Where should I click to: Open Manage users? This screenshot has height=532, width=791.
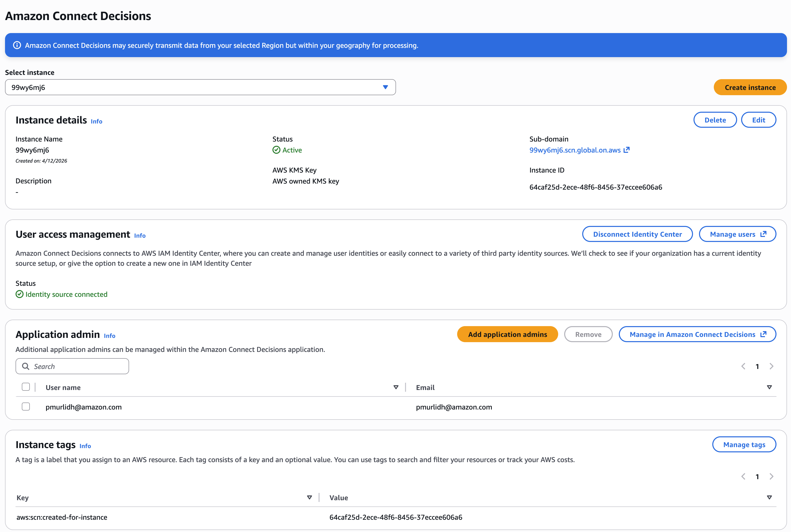coord(737,234)
